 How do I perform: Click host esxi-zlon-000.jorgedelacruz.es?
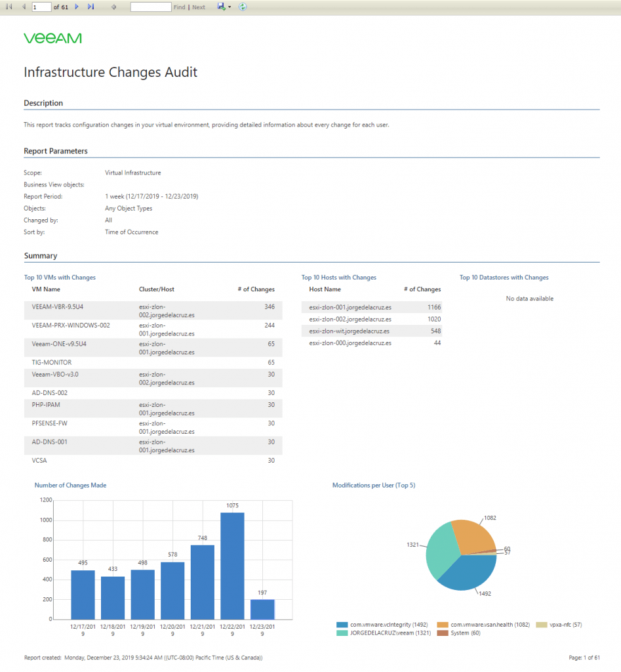(350, 343)
